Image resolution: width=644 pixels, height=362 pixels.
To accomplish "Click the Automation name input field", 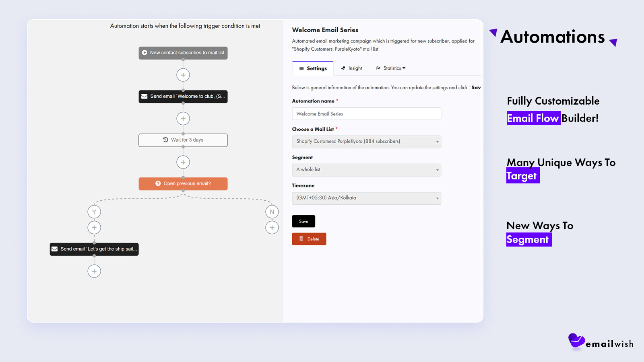I will pos(366,113).
